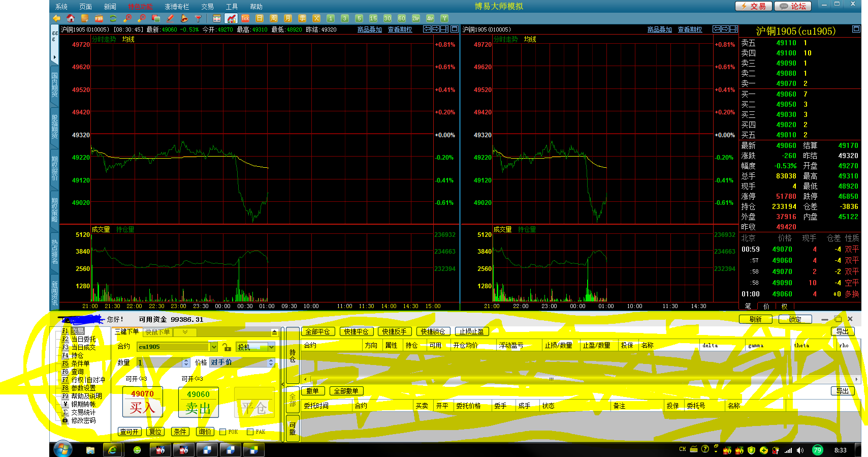The image size is (868, 457).
Task: Click the positions table horizontal scrollbar
Action: click(551, 379)
